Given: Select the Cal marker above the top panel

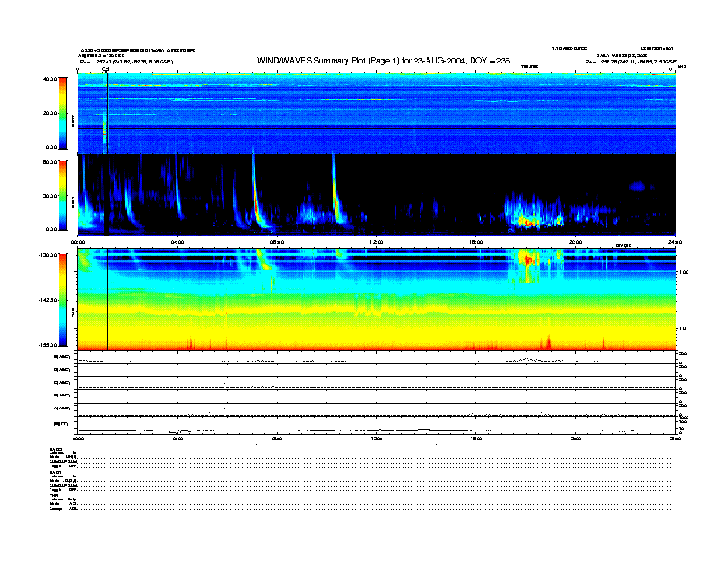Looking at the screenshot, I should [x=106, y=69].
